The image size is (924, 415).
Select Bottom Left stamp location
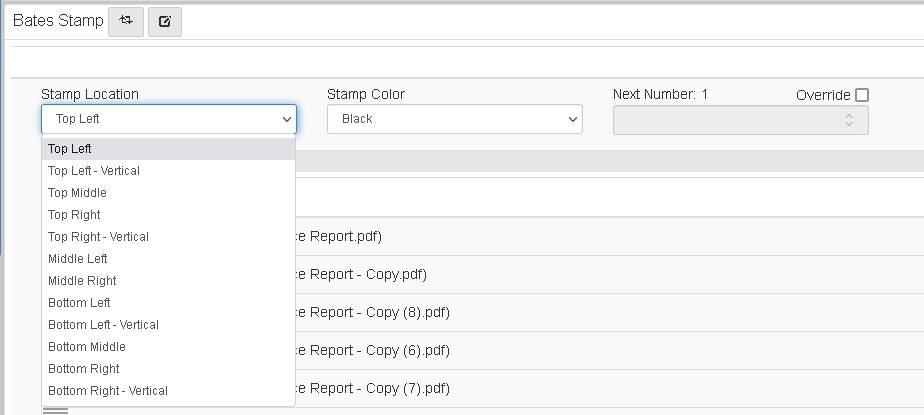coord(79,303)
